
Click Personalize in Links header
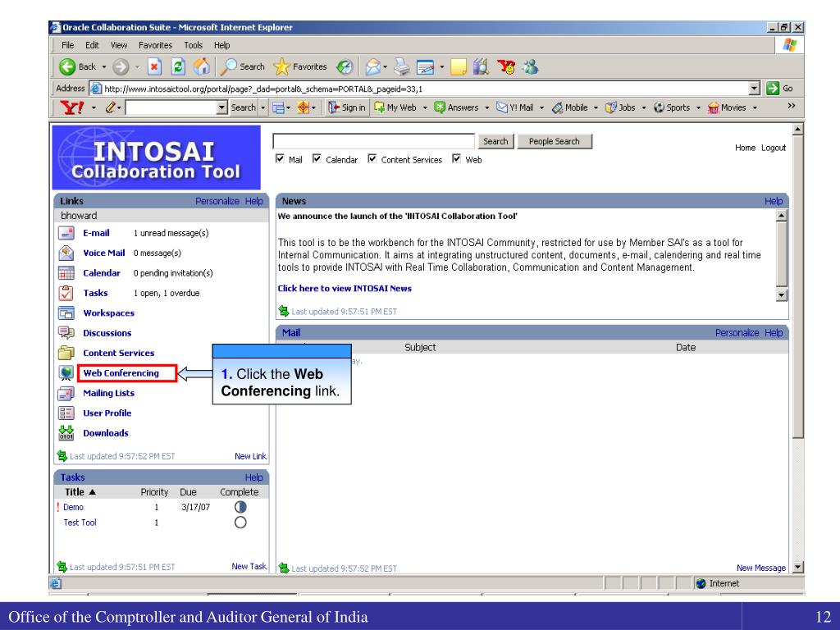click(217, 201)
